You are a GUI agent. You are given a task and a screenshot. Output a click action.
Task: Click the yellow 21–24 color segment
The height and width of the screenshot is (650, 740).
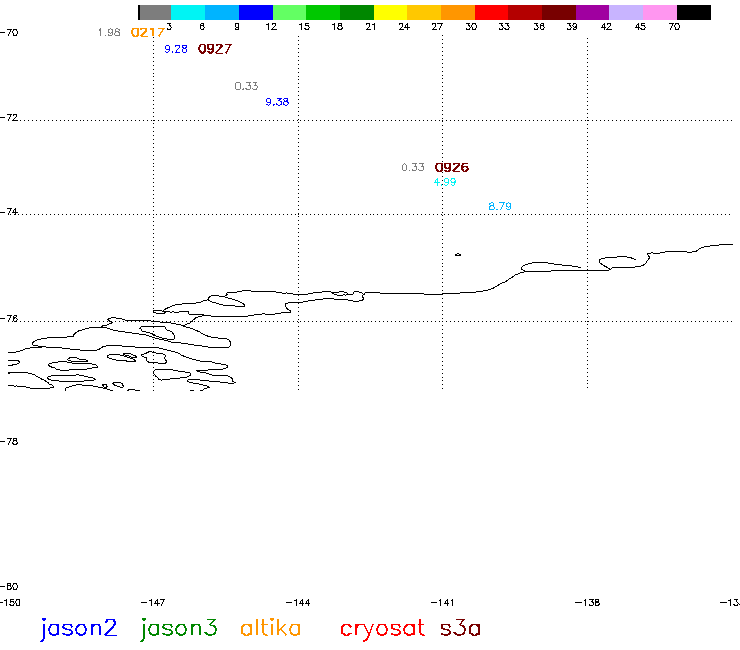(x=390, y=12)
